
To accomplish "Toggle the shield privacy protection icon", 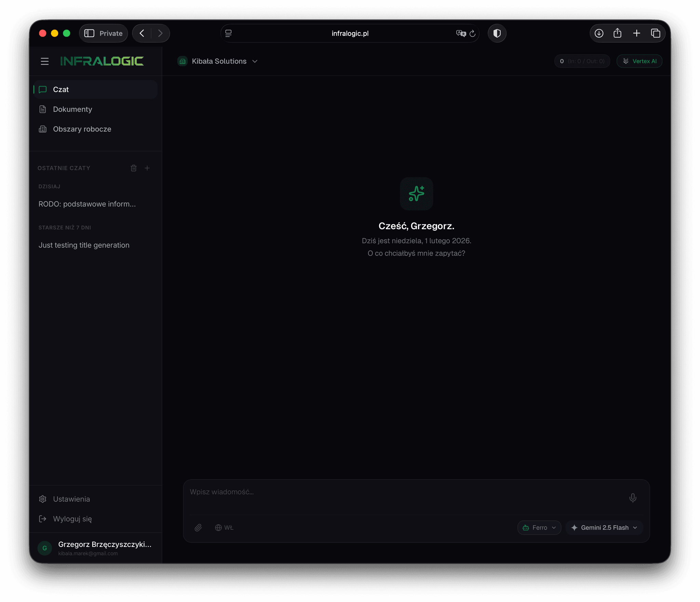I will [x=497, y=33].
